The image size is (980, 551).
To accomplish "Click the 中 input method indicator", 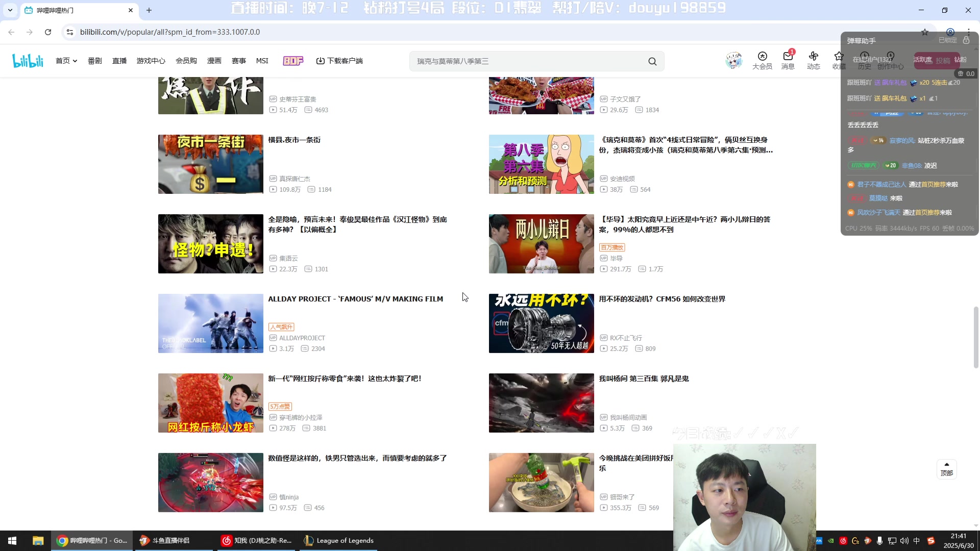I will (917, 541).
